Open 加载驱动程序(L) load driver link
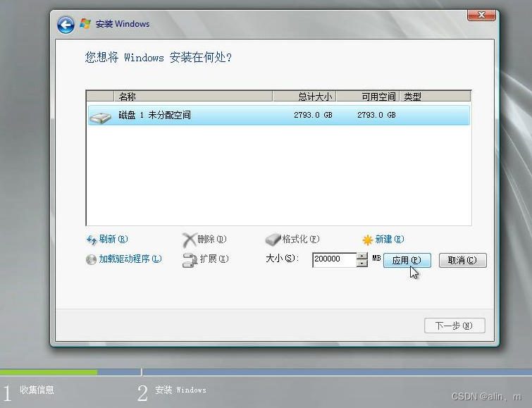The height and width of the screenshot is (408, 532). 130,259
